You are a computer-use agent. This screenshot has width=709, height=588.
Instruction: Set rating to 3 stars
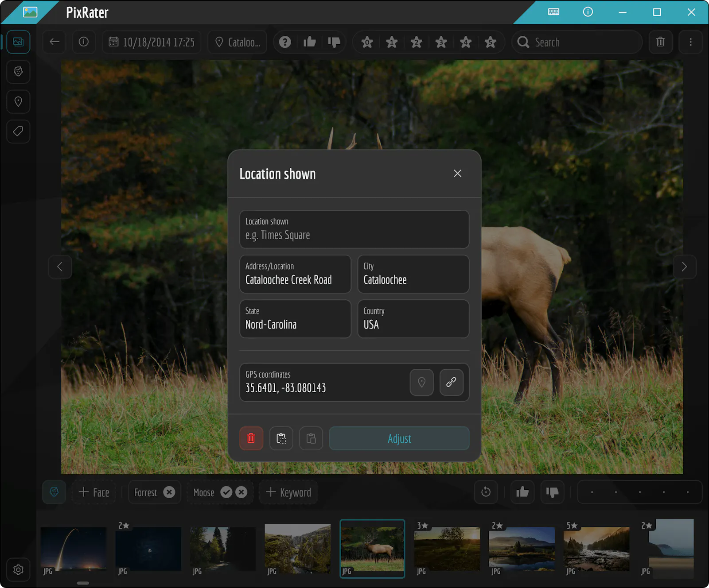pyautogui.click(x=441, y=42)
